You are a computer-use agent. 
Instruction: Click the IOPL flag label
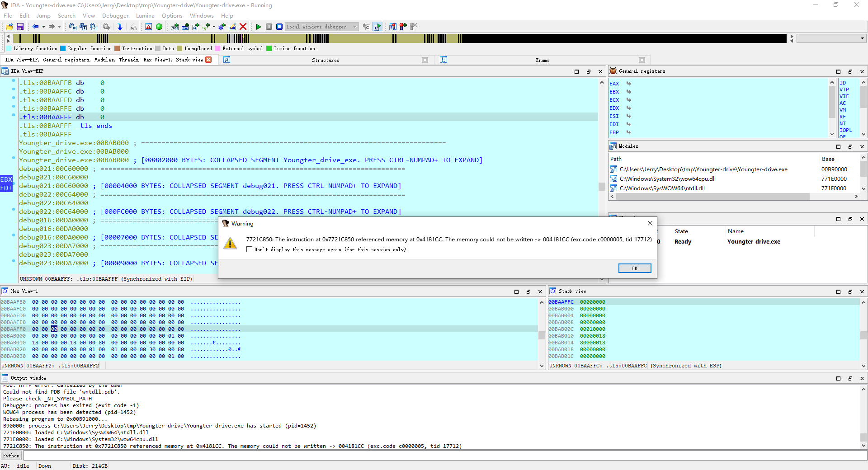pyautogui.click(x=845, y=130)
